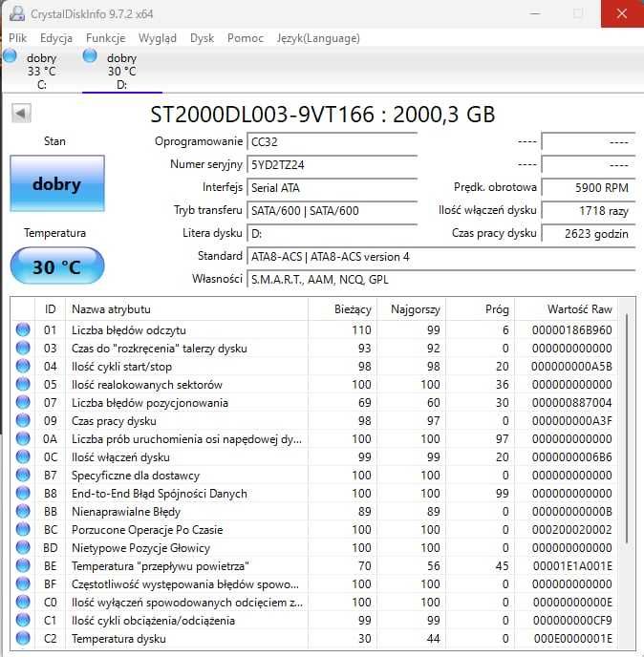Image resolution: width=644 pixels, height=657 pixels.
Task: Click the ID column header
Action: [x=50, y=309]
